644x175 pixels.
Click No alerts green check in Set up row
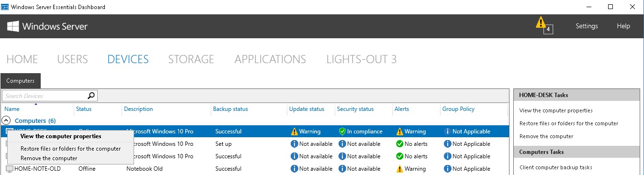(399, 144)
